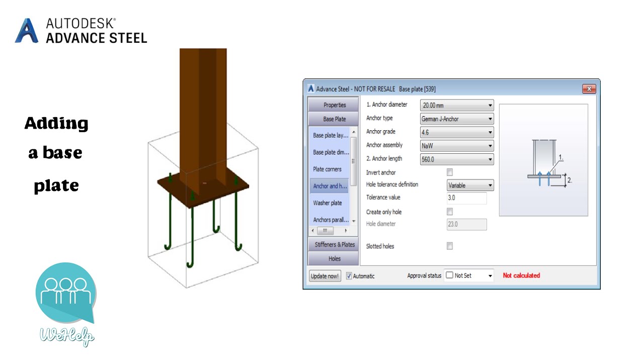The image size is (644, 362).
Task: Open the Anchor assembly dropdown
Action: tap(457, 146)
